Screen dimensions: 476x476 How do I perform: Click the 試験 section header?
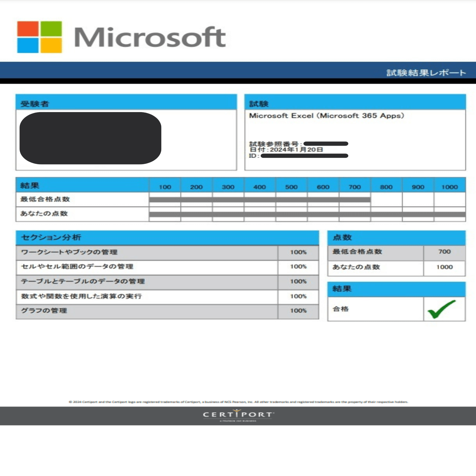(x=355, y=102)
